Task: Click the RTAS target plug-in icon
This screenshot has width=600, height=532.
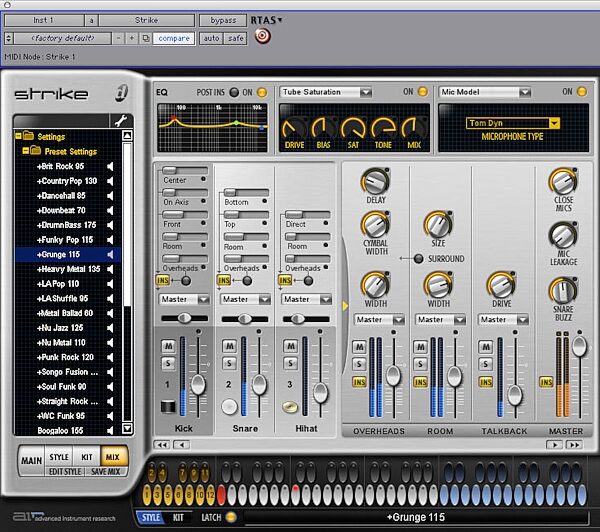Action: click(x=262, y=36)
